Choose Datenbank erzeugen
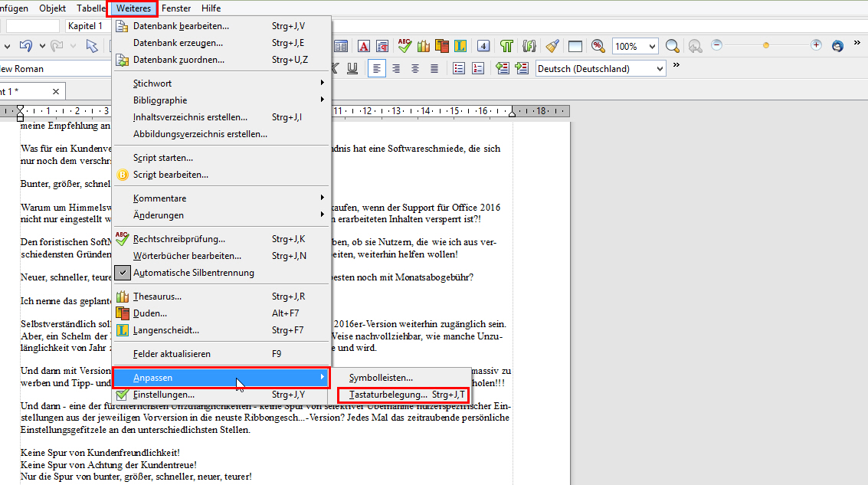The width and height of the screenshot is (868, 485). (x=221, y=43)
